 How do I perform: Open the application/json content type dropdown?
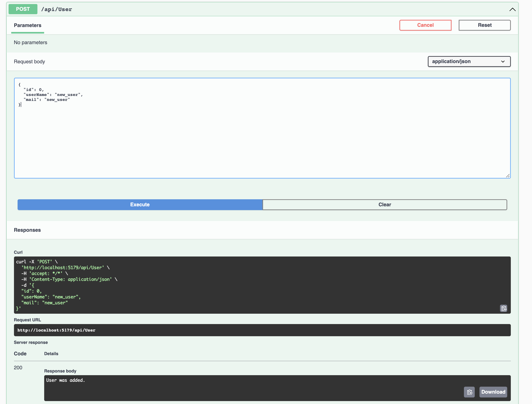point(469,61)
